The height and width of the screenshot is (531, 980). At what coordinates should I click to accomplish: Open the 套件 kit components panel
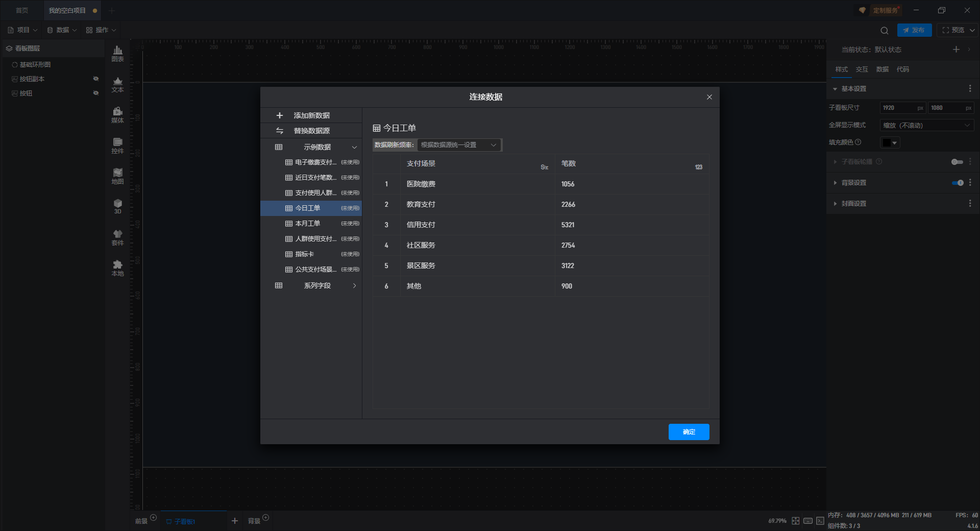[x=117, y=237]
